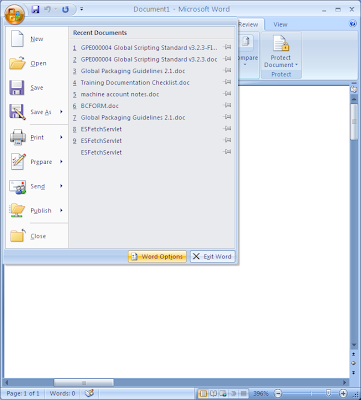Click the horizontal scrollbar right arrow
361x400 pixels.
[346, 382]
